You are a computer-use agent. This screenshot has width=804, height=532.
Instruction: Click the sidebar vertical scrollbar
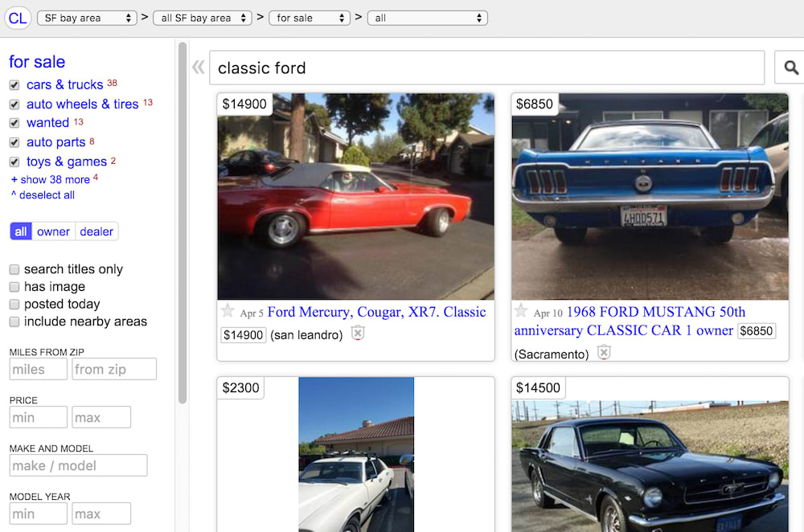click(182, 223)
